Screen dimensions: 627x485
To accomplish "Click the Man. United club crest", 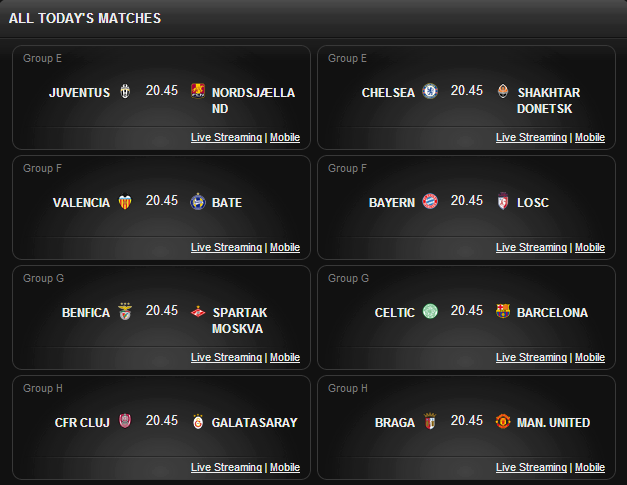I will click(x=502, y=422).
